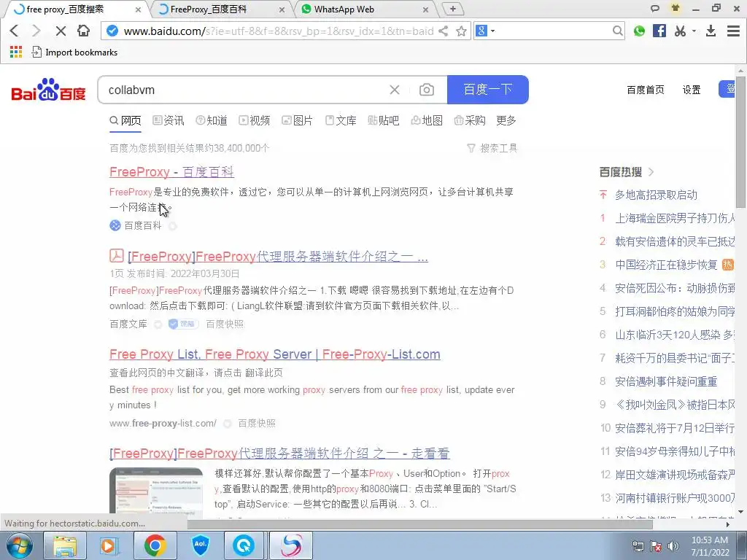This screenshot has width=747, height=560.
Task: Select the 图片 search category
Action: pos(298,120)
